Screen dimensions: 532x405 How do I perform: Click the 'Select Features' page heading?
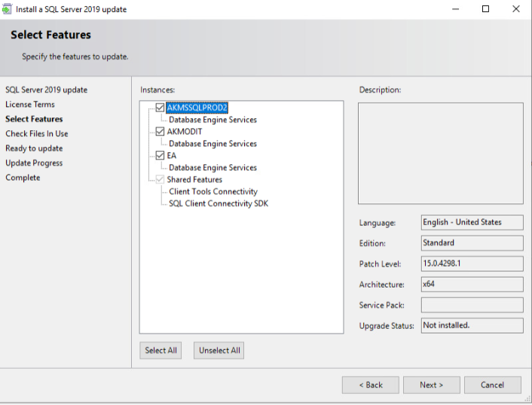point(50,35)
